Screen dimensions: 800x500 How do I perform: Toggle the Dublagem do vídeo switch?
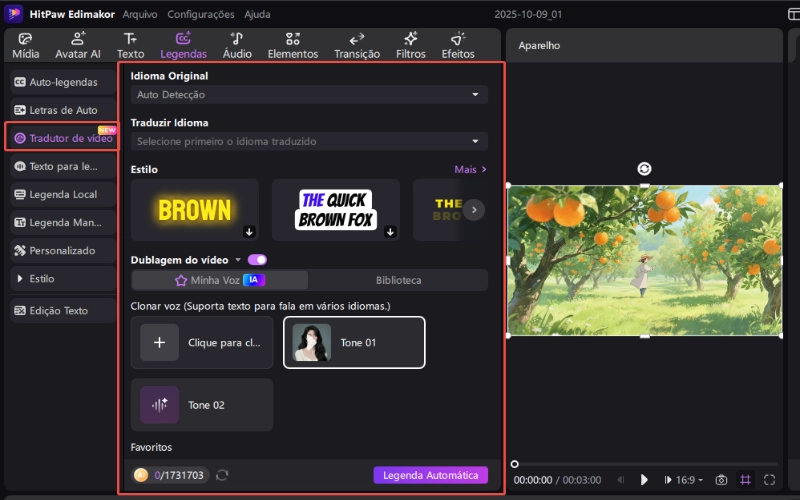click(x=257, y=259)
